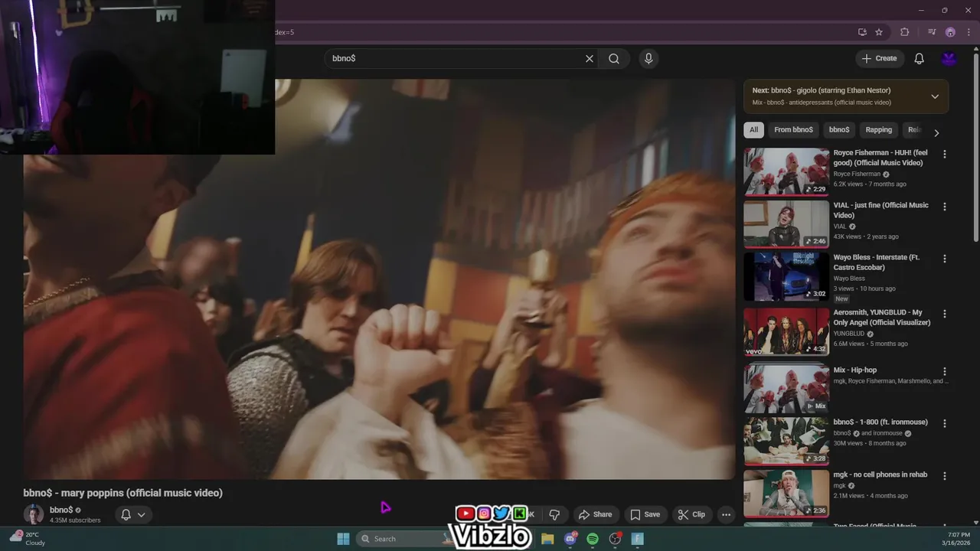Open options for Mix - Hip-hop

944,371
